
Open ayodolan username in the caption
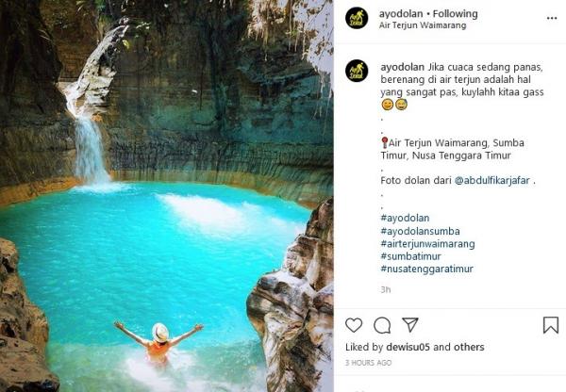pyautogui.click(x=402, y=68)
